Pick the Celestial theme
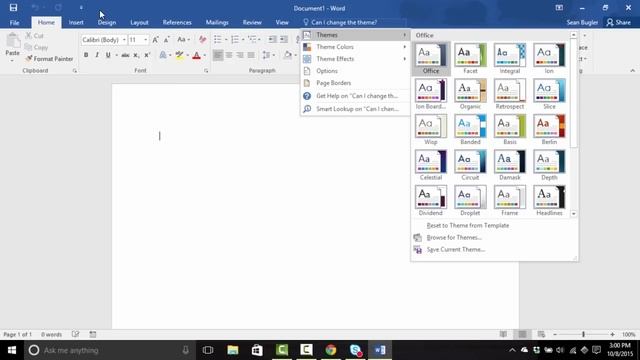 point(431,165)
